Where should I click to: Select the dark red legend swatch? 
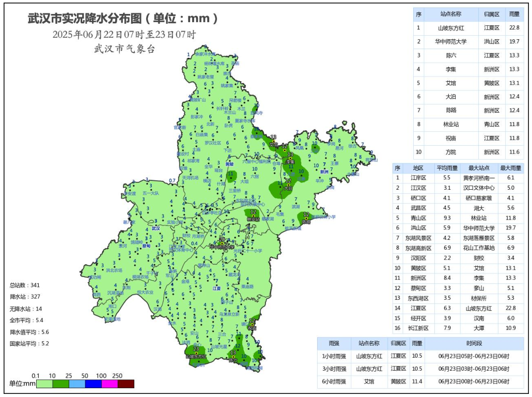126,384
